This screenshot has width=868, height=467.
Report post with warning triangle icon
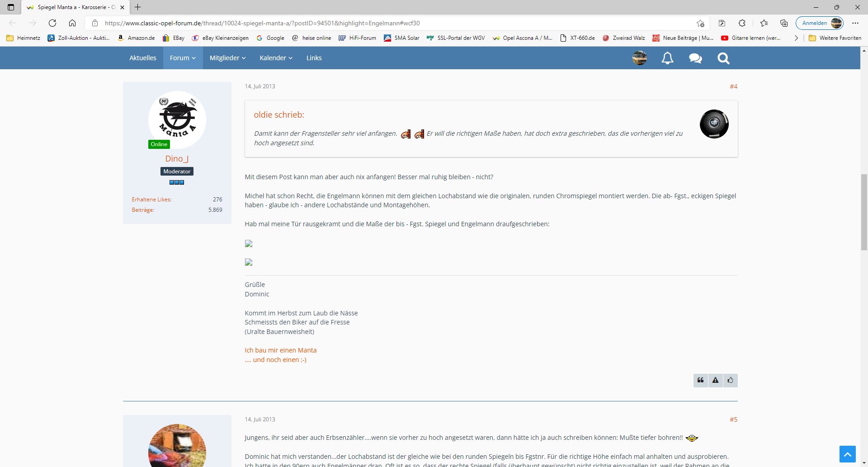coord(716,381)
